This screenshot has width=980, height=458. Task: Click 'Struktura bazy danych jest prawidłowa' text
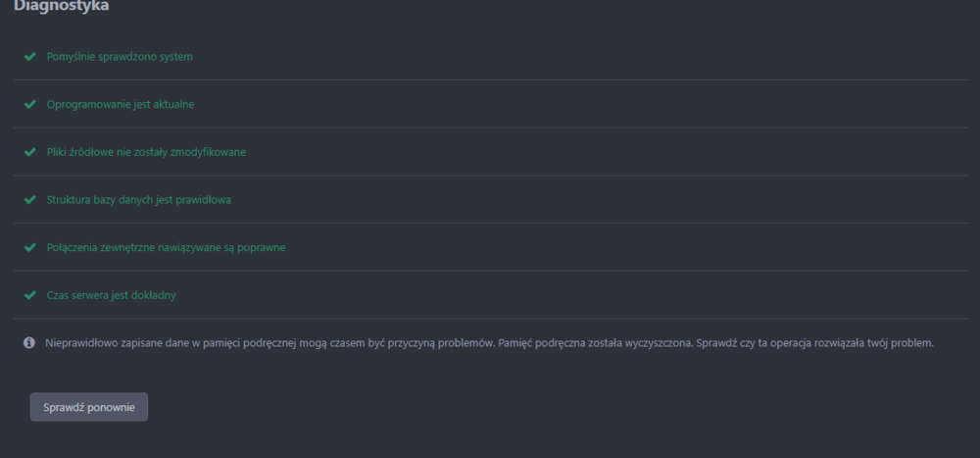138,200
